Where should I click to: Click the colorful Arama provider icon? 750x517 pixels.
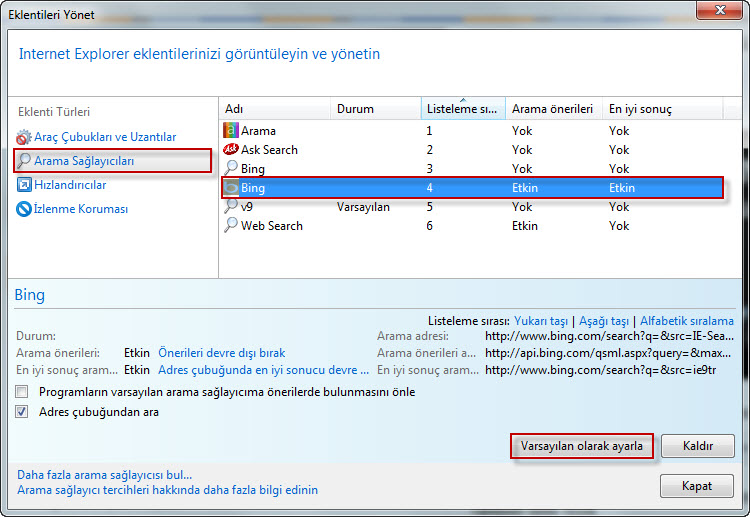pyautogui.click(x=231, y=131)
